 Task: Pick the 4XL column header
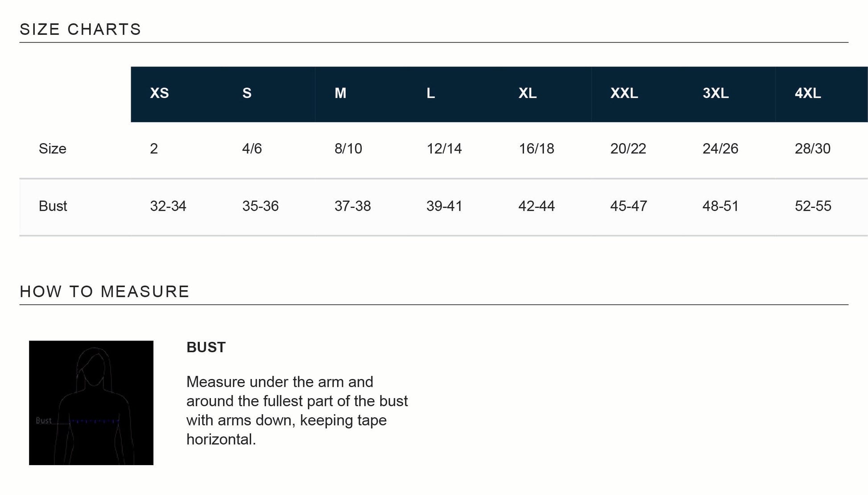808,93
